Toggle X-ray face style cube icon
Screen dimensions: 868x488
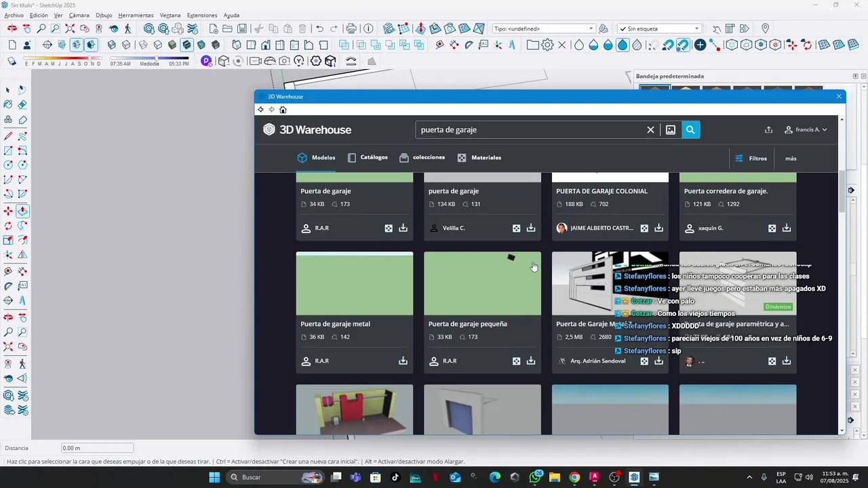(x=112, y=45)
